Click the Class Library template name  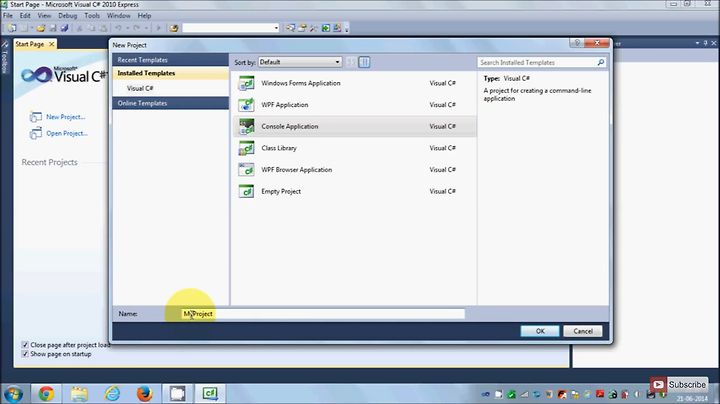click(x=279, y=148)
